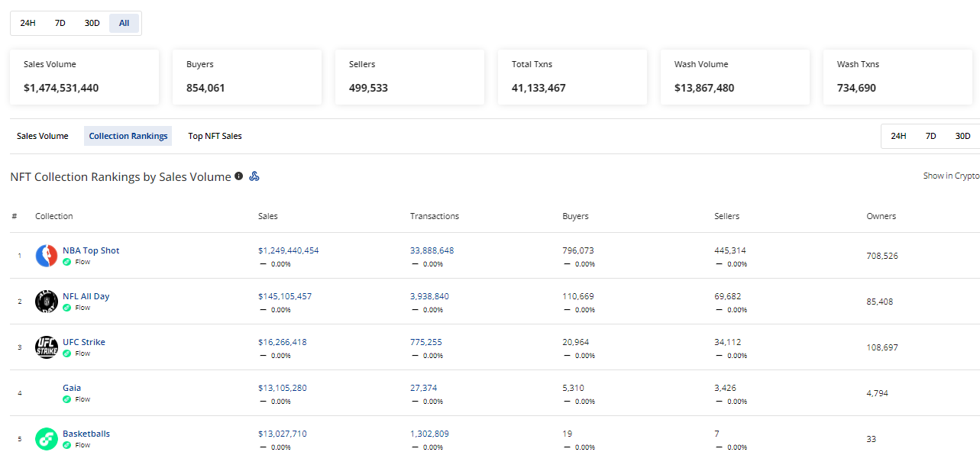
Task: Click the Flow chain icon under Gaia
Action: coord(67,399)
